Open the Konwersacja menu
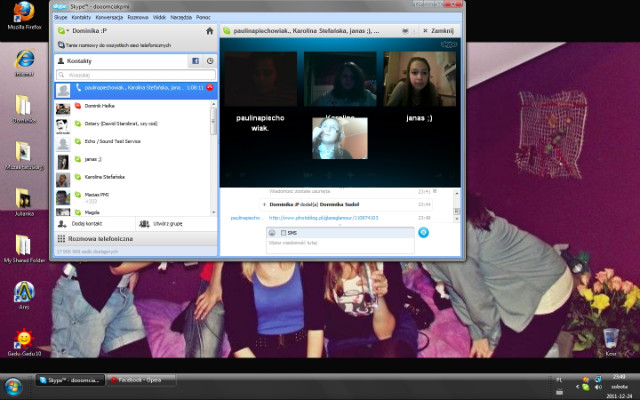 tap(109, 18)
